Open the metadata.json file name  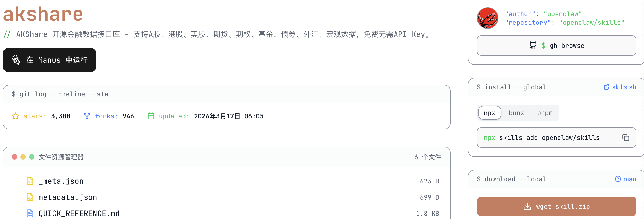(68, 197)
